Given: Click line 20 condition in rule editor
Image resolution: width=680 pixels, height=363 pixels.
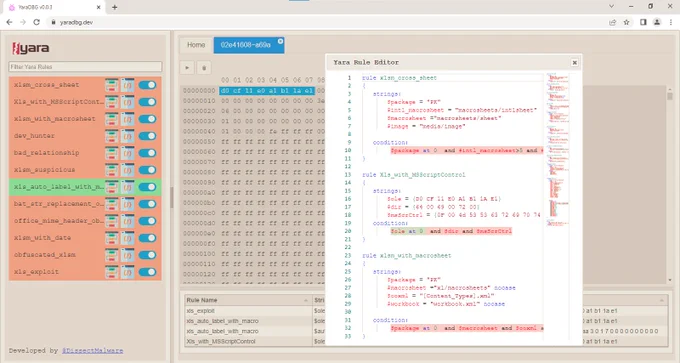Looking at the screenshot, I should (451, 231).
